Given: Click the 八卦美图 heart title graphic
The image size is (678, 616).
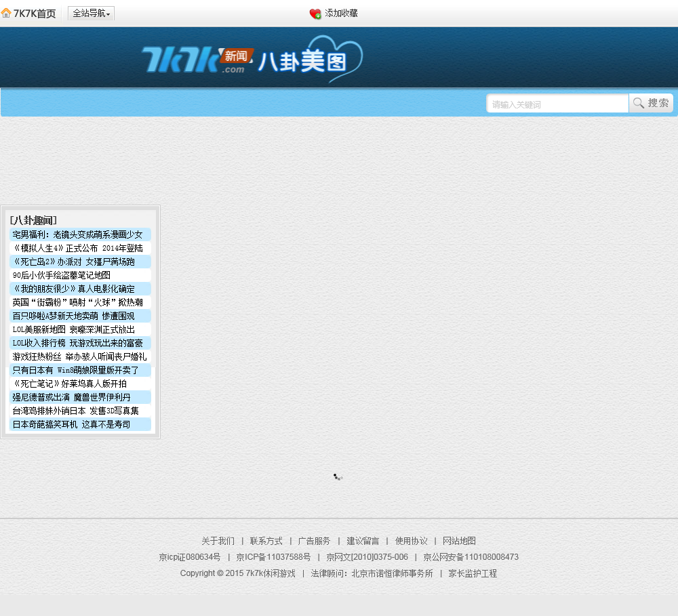Looking at the screenshot, I should click(x=311, y=60).
